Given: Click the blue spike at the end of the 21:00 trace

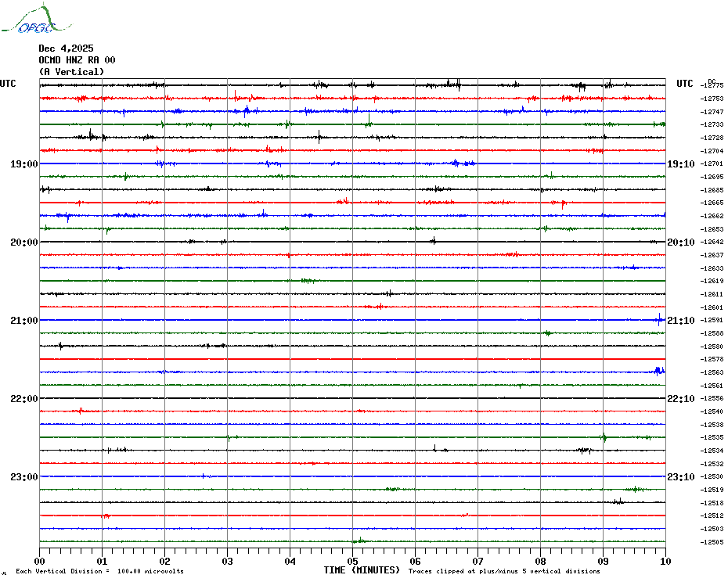Looking at the screenshot, I should (660, 318).
